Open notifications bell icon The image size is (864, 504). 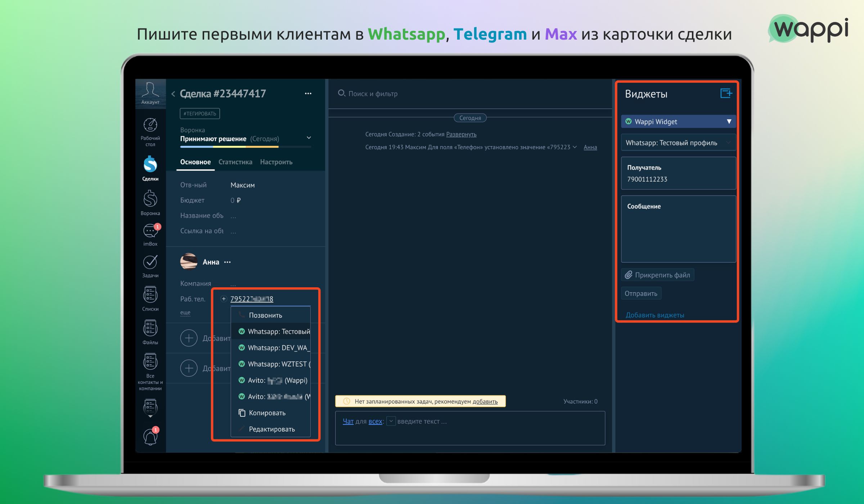click(x=150, y=436)
